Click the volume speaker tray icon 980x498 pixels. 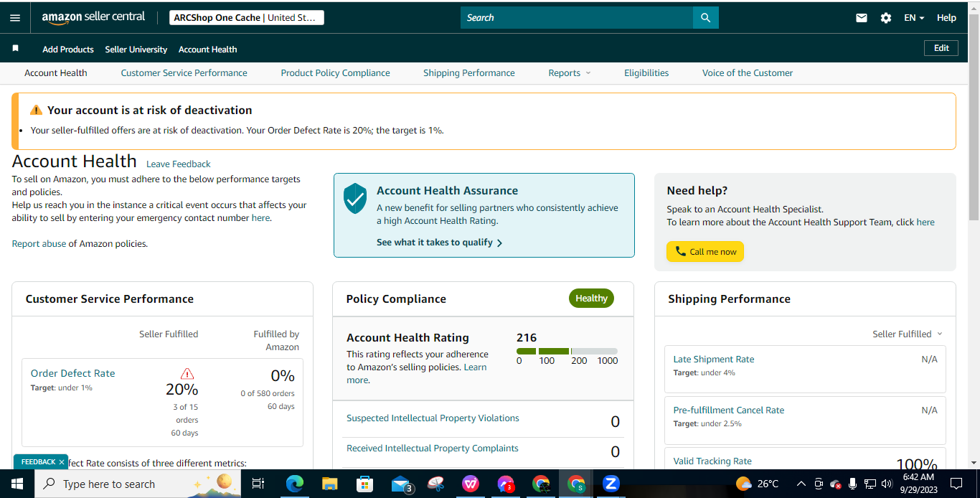click(887, 484)
